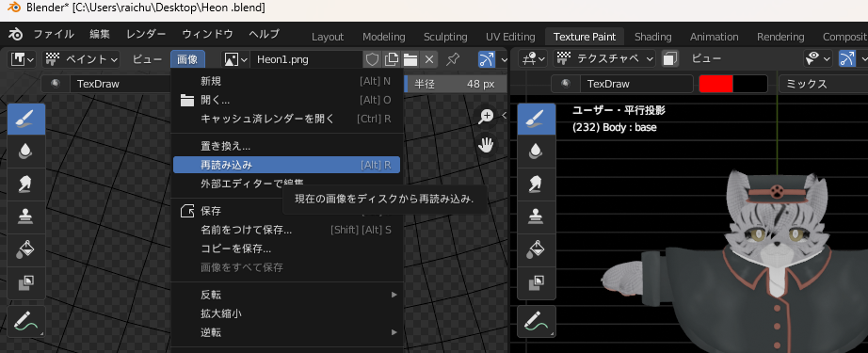Open the ビュー menu in image editor
Viewport: 868px width, 353px height.
point(147,59)
